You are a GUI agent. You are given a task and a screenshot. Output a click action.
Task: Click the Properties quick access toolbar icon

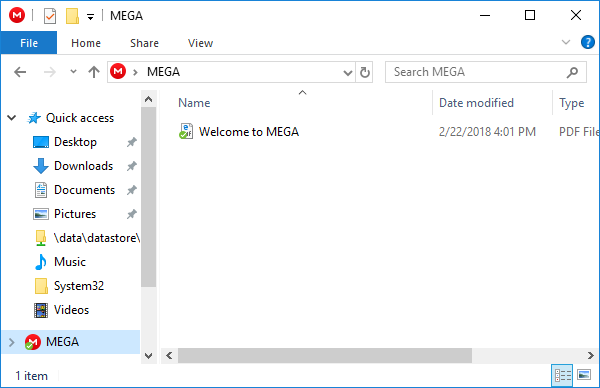pos(50,16)
